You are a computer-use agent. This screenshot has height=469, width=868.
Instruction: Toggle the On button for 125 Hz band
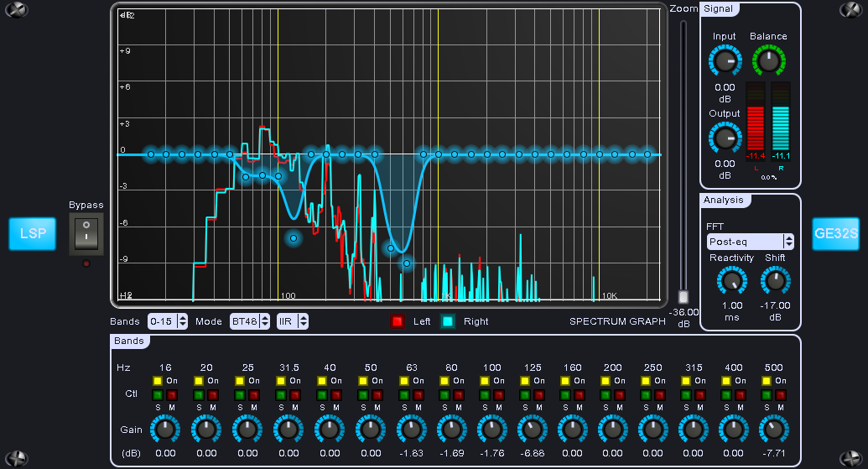(x=525, y=381)
